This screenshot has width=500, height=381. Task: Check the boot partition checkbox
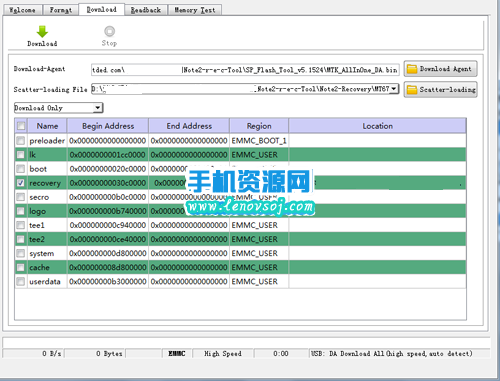[21, 169]
